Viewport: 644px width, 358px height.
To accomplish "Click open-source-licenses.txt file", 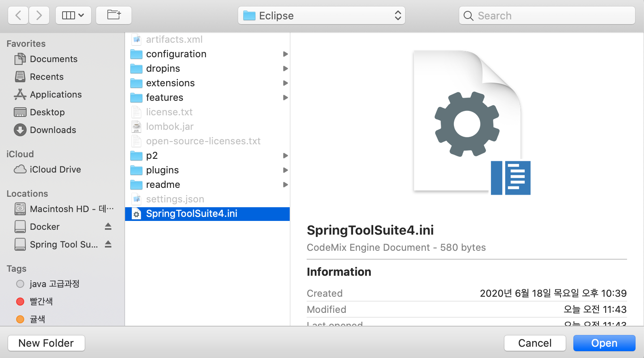I will coord(207,141).
